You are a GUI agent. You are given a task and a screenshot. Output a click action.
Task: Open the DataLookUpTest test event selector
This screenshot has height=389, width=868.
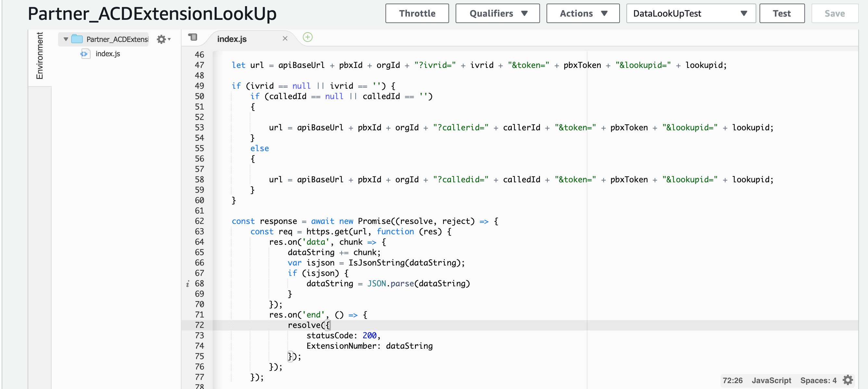pyautogui.click(x=691, y=13)
